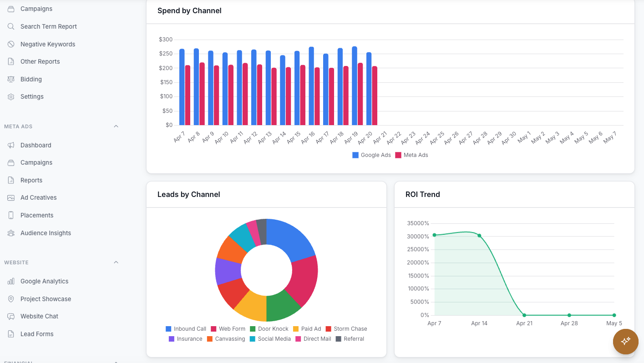644x363 pixels.
Task: Open Website Chat
Action: [x=39, y=316]
